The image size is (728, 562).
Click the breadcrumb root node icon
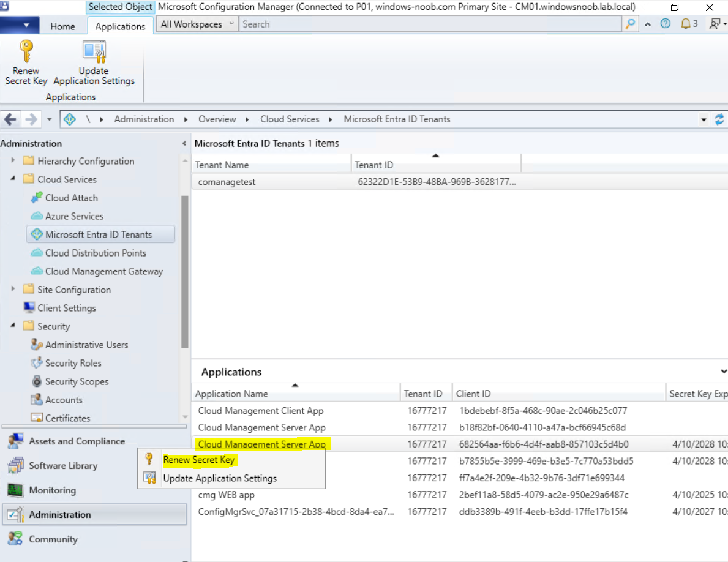coord(70,119)
